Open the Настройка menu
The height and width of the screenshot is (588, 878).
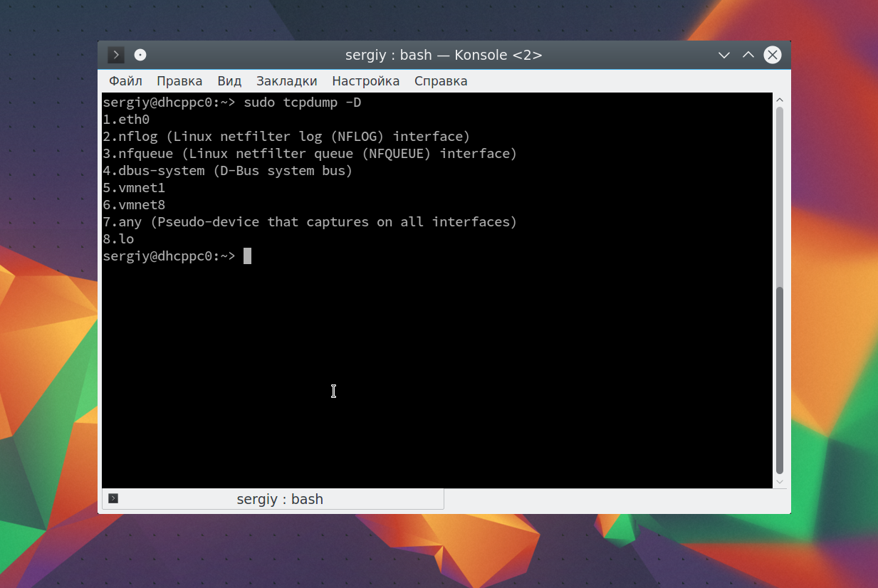coord(366,81)
